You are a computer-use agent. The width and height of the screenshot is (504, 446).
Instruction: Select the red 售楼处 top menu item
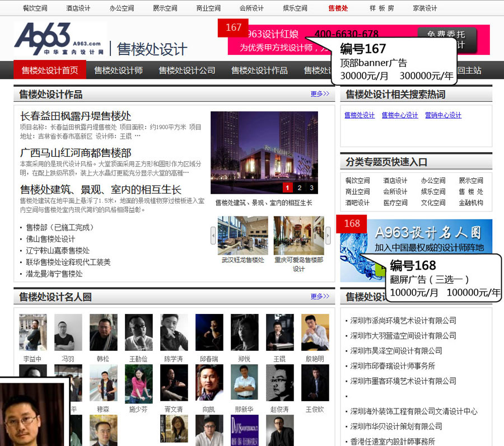(x=338, y=8)
